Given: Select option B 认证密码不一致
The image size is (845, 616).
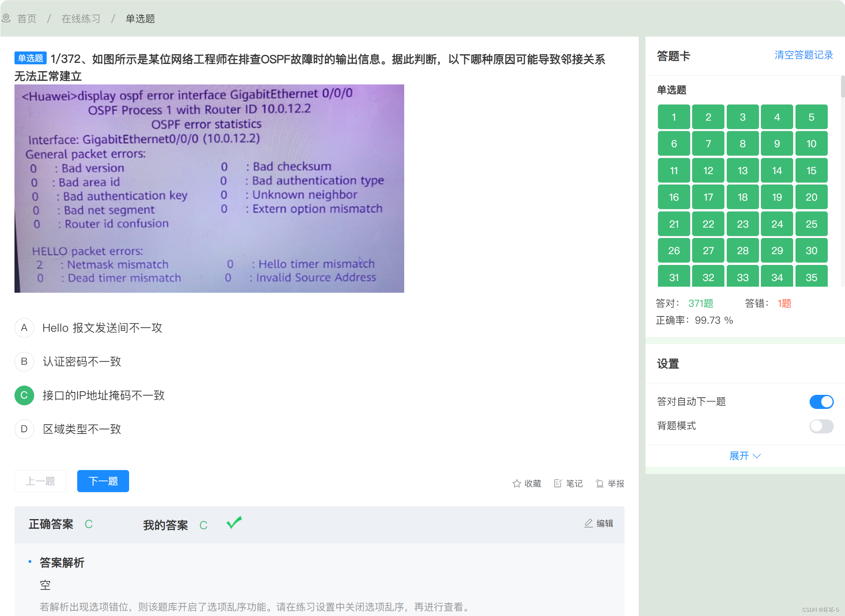Looking at the screenshot, I should click(82, 361).
